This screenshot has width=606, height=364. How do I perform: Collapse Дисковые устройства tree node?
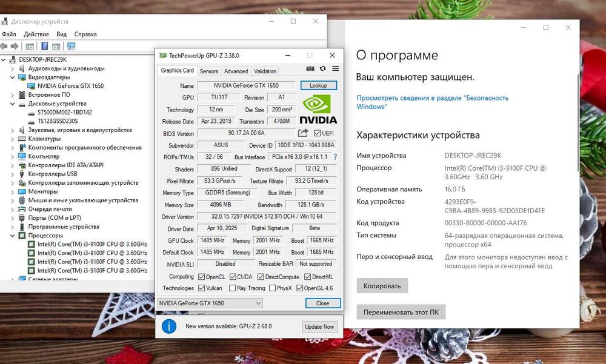pyautogui.click(x=12, y=104)
